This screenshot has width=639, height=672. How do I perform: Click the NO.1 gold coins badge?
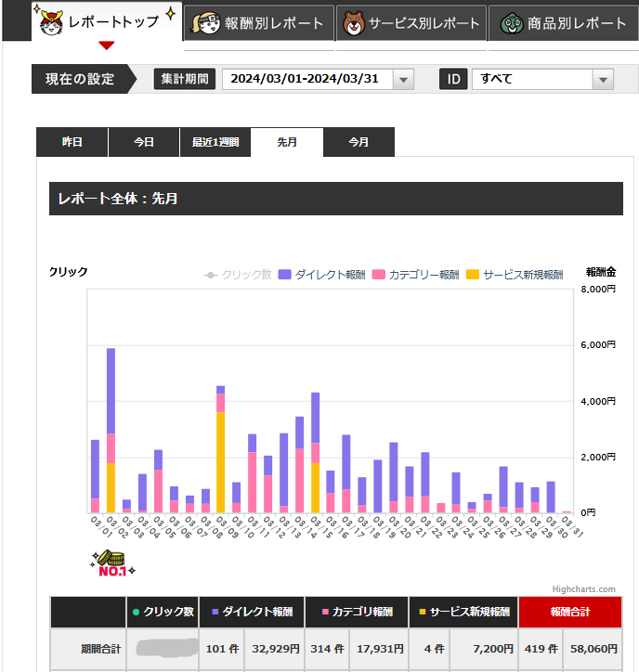112,563
